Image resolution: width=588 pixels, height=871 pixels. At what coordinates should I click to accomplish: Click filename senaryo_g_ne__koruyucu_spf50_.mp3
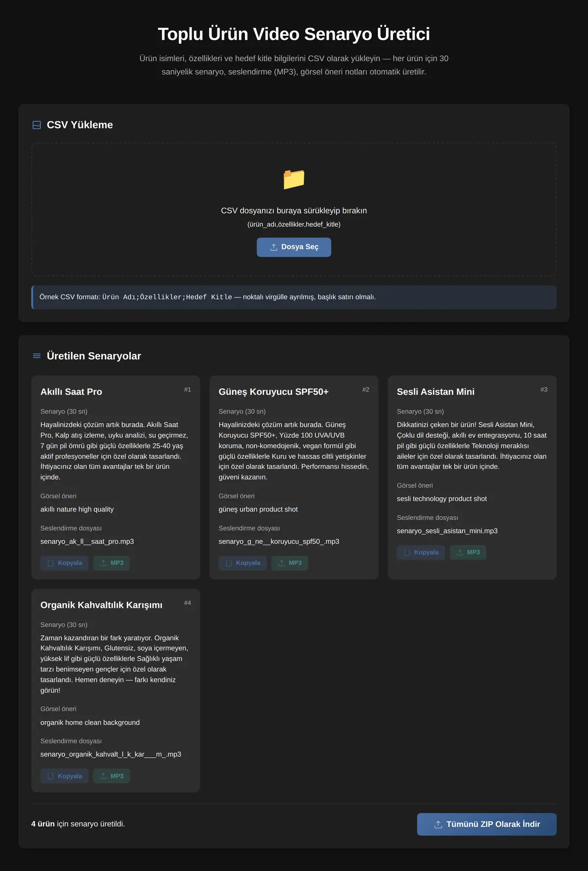(279, 542)
